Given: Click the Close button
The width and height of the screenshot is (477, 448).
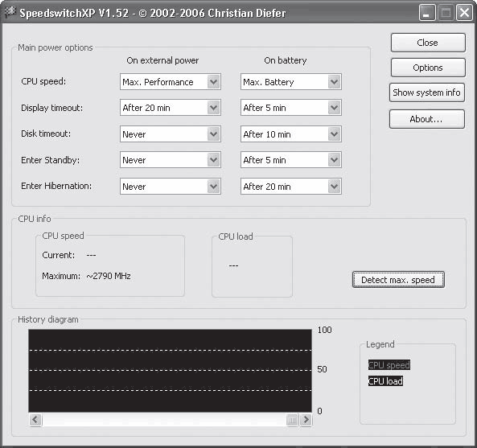Looking at the screenshot, I should click(428, 43).
